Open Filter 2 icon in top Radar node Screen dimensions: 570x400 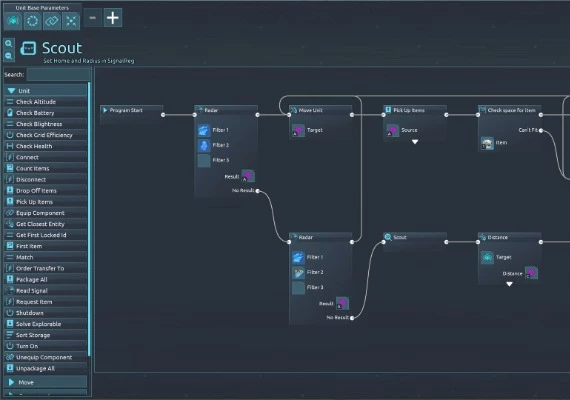204,145
